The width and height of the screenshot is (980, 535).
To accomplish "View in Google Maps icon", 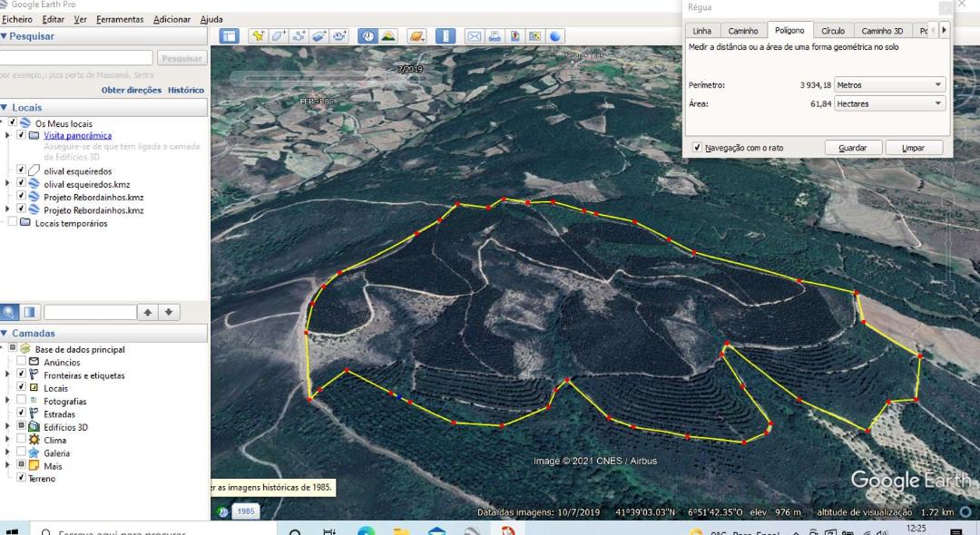I will click(534, 36).
